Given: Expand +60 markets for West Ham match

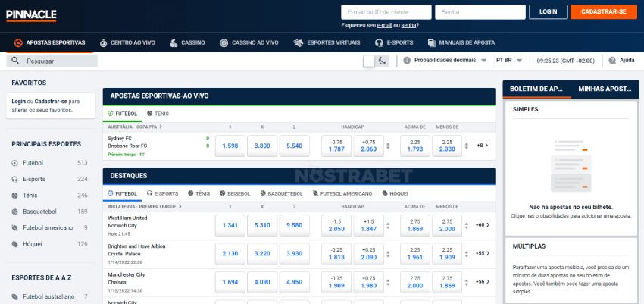Looking at the screenshot, I should click(483, 225).
